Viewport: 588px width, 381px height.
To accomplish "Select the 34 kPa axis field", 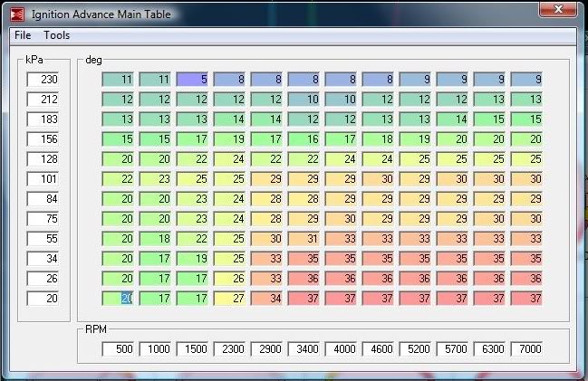I will point(43,259).
